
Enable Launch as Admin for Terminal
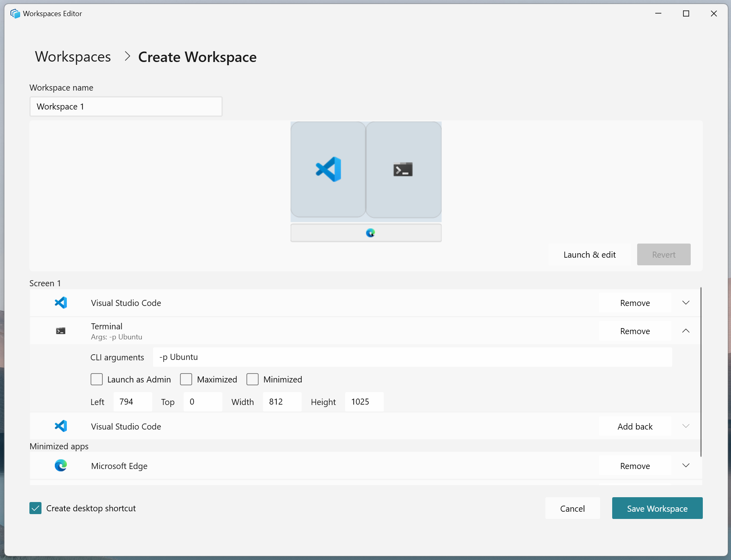pos(97,379)
